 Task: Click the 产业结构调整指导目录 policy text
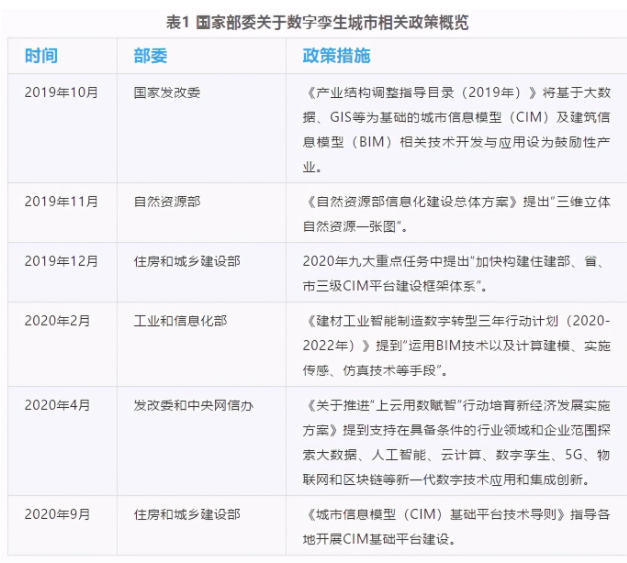[455, 126]
